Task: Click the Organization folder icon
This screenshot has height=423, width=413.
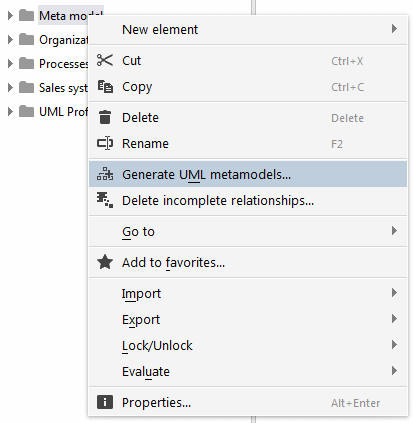Action: (x=26, y=39)
